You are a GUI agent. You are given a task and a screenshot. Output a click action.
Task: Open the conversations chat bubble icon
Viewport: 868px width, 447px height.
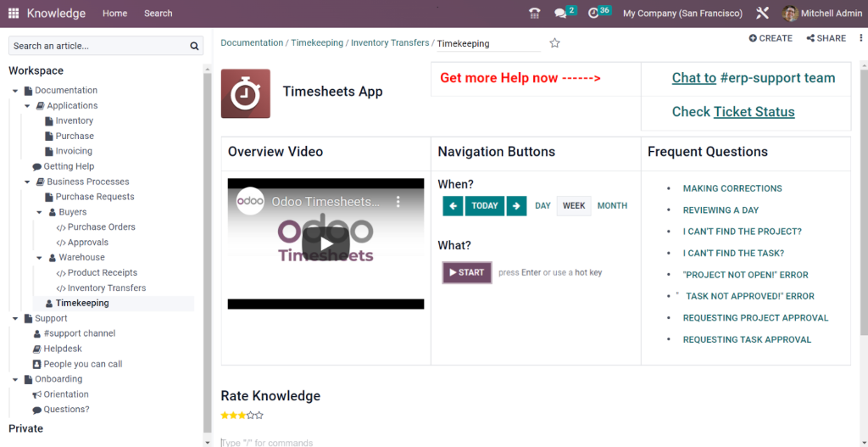tap(560, 14)
